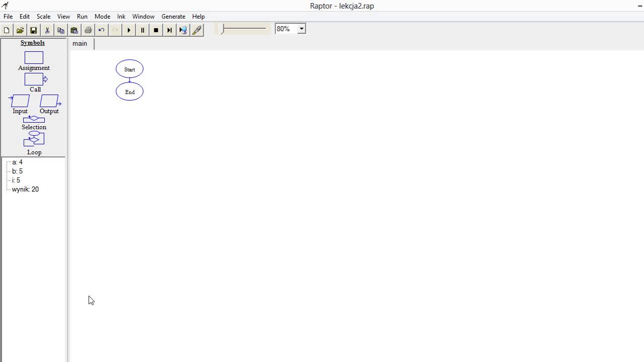Open the 80% zoom dropdown
This screenshot has width=644, height=362.
pos(301,29)
